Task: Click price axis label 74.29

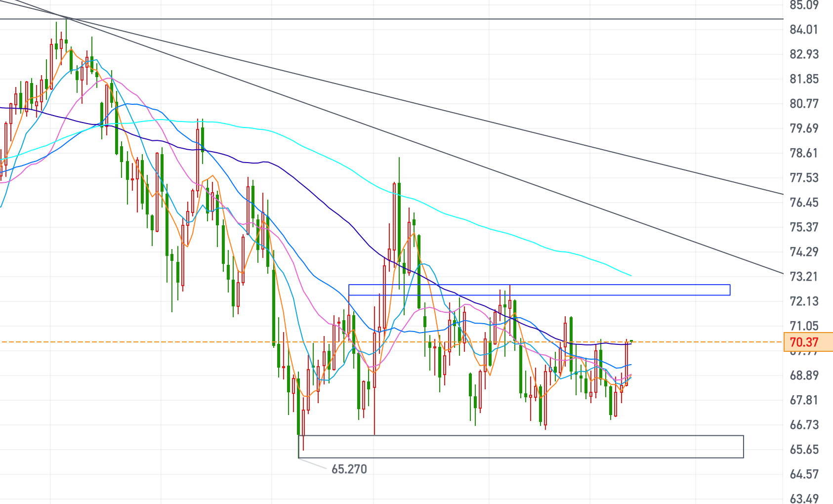Action: pyautogui.click(x=804, y=252)
